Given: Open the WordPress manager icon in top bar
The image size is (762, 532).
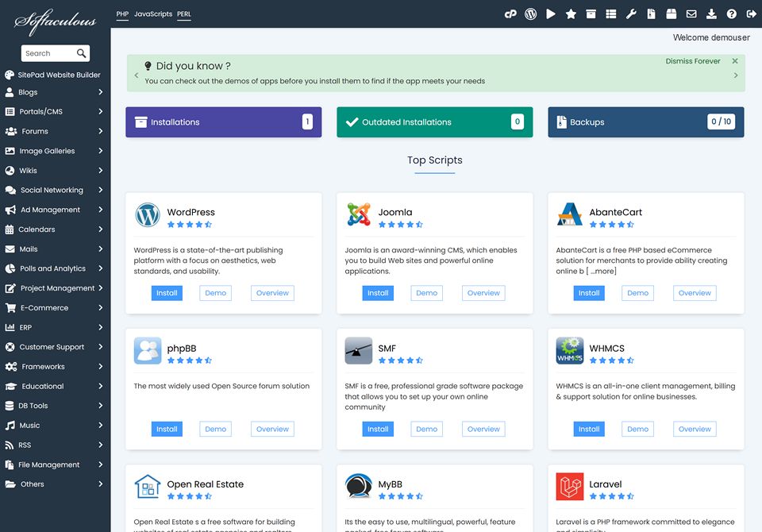Looking at the screenshot, I should click(x=531, y=14).
